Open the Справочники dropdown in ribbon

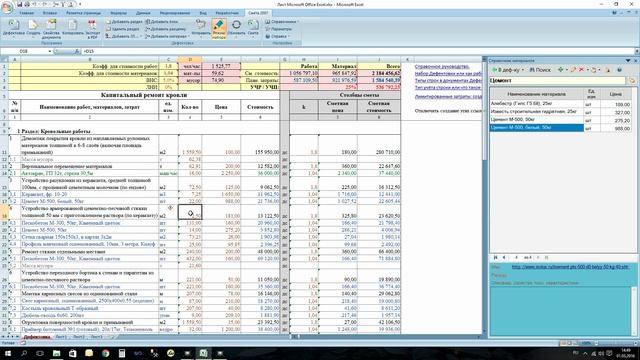pos(282,22)
